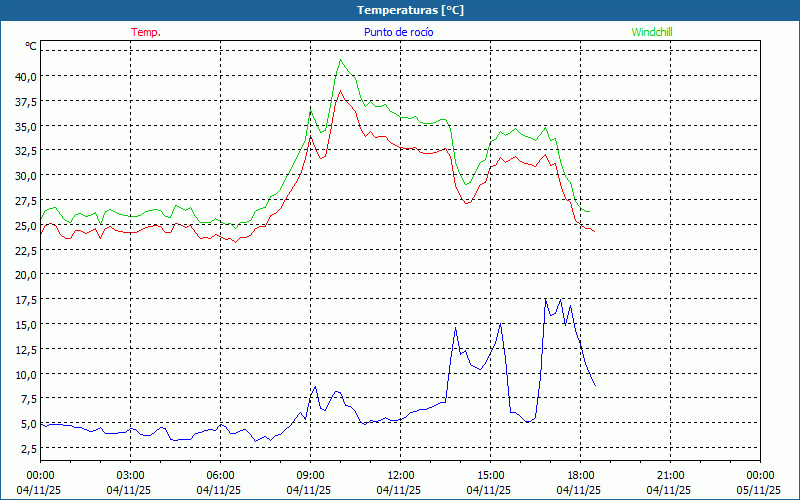This screenshot has height=500, width=800.
Task: Click the 12:00 time axis label
Action: (400, 475)
